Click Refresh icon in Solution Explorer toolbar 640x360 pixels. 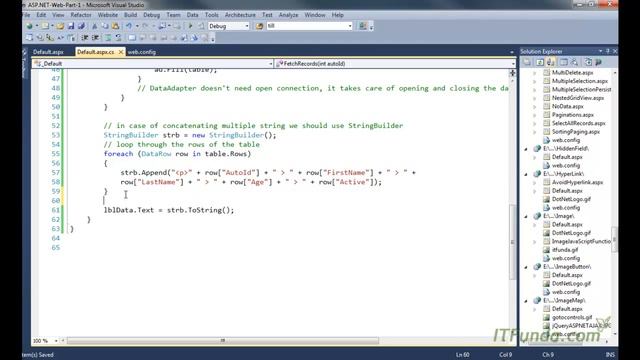coord(540,62)
